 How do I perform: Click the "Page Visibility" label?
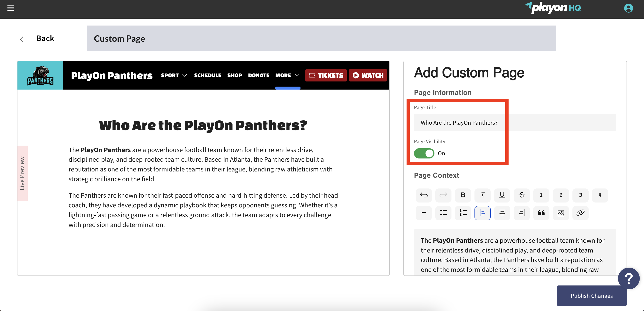click(x=430, y=142)
